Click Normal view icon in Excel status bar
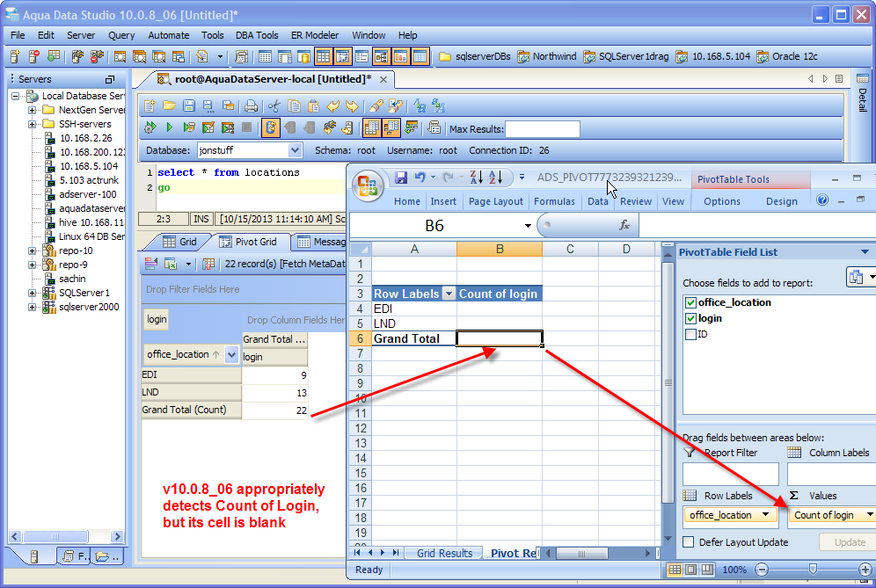 (x=675, y=570)
